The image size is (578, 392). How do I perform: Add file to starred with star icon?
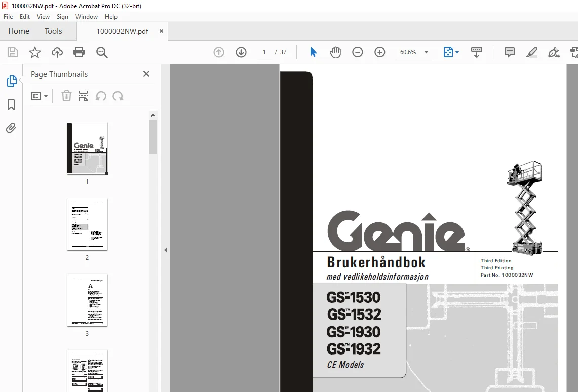(x=34, y=52)
